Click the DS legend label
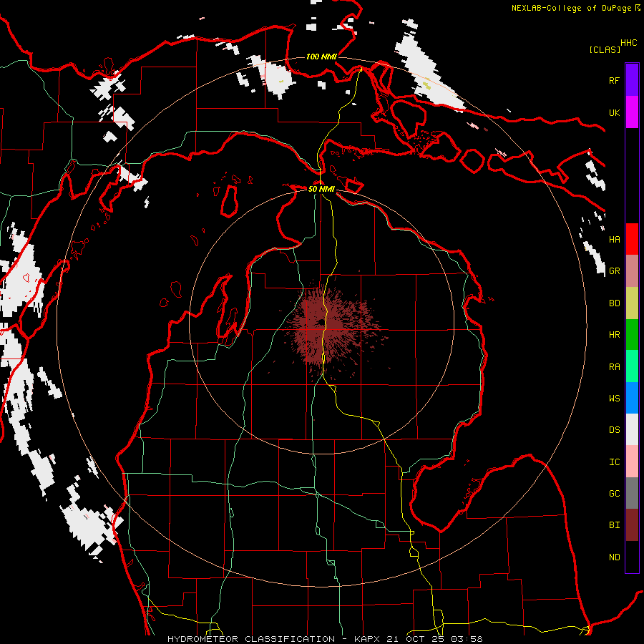Image resolution: width=644 pixels, height=644 pixels. tap(615, 430)
